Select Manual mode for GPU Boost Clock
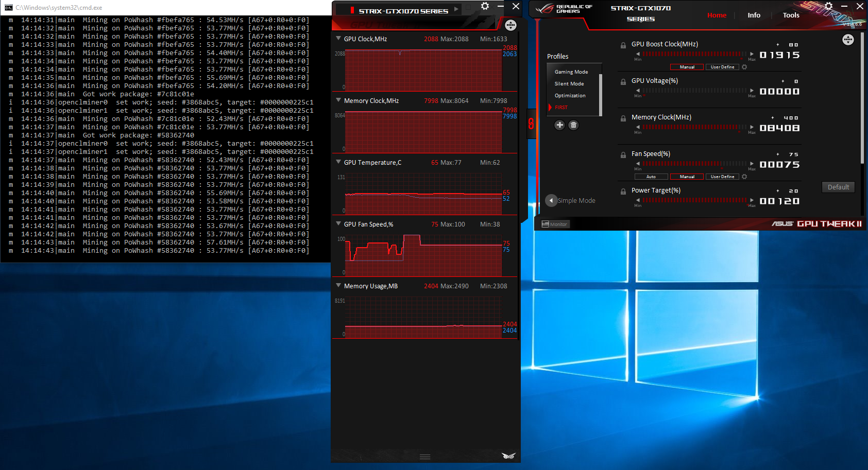The height and width of the screenshot is (470, 868). [x=687, y=67]
